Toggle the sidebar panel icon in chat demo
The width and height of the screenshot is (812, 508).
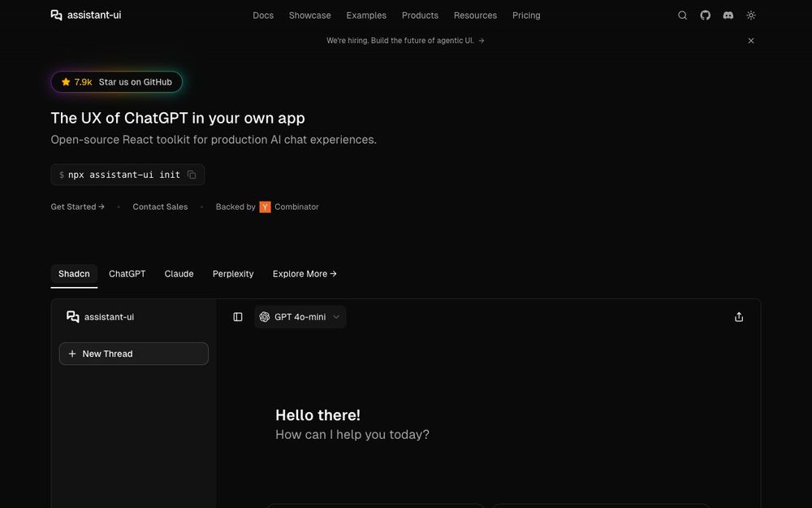point(238,317)
